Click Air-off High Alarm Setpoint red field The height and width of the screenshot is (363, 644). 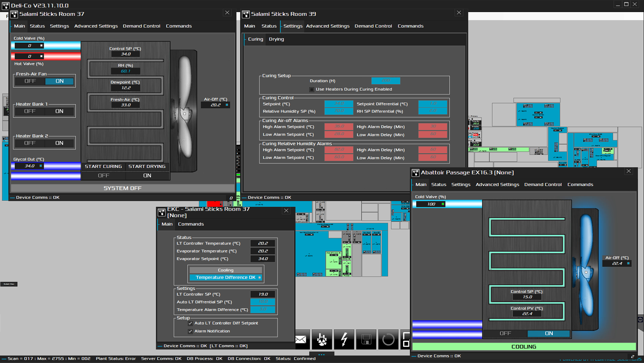point(339,127)
